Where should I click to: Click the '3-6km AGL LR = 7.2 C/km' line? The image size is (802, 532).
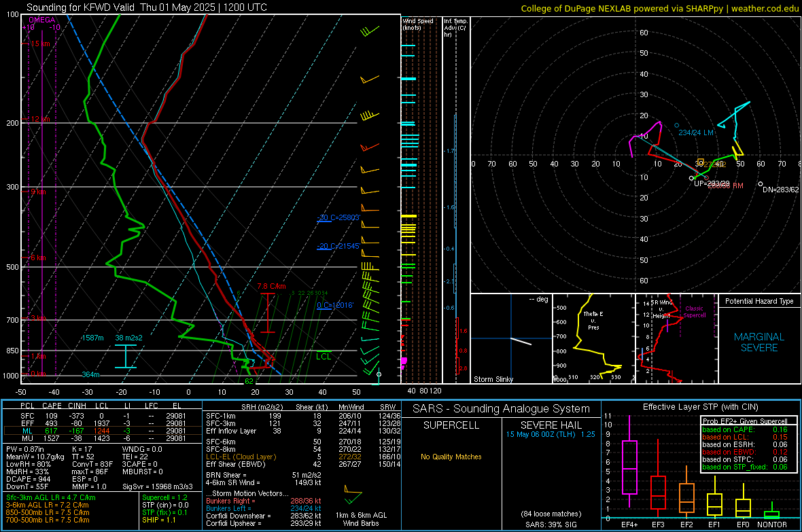pos(48,505)
